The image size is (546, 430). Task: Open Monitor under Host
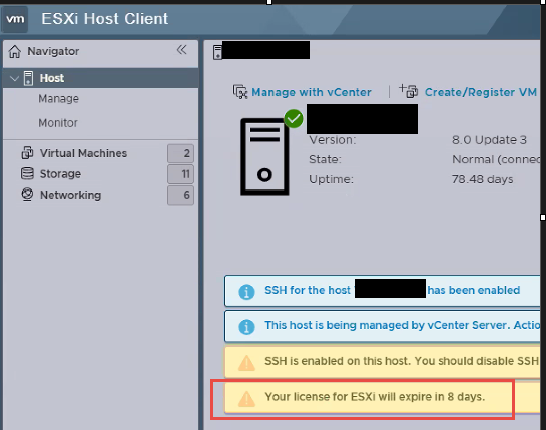click(58, 123)
